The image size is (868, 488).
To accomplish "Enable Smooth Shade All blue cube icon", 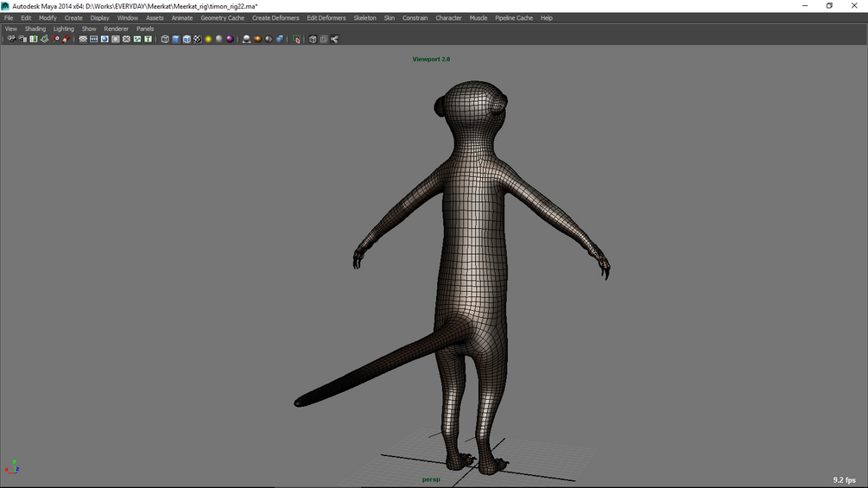I will (x=176, y=39).
